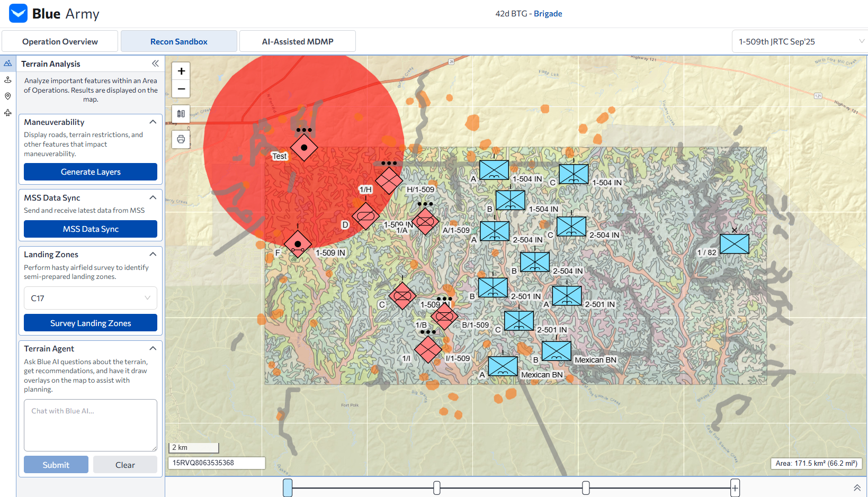Viewport: 868px width, 497px height.
Task: Zoom in on the map
Action: pyautogui.click(x=181, y=71)
